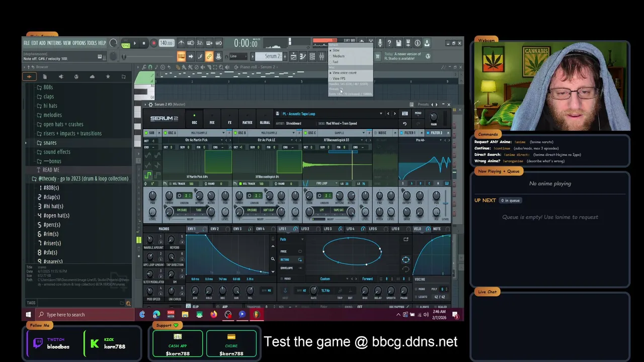Screen dimensions: 644x362
Task: Click the Serum MENU button
Action: pyautogui.click(x=418, y=114)
